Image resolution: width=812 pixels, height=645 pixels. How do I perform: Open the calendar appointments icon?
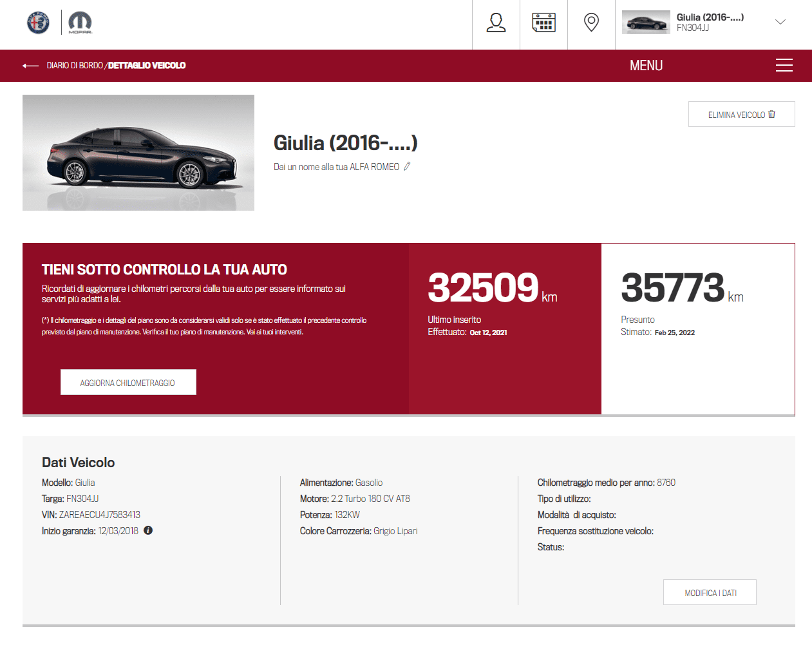pos(543,23)
